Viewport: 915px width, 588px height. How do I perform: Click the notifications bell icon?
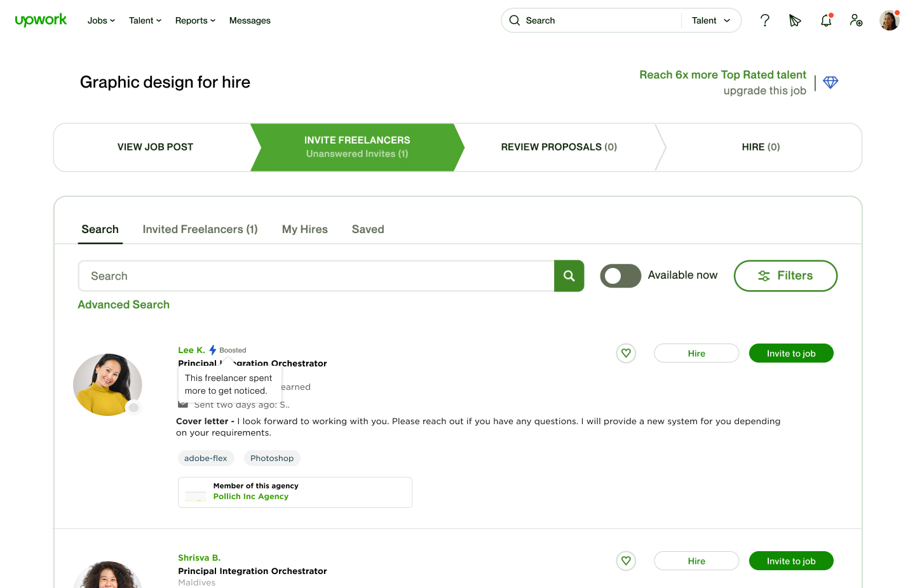point(825,20)
